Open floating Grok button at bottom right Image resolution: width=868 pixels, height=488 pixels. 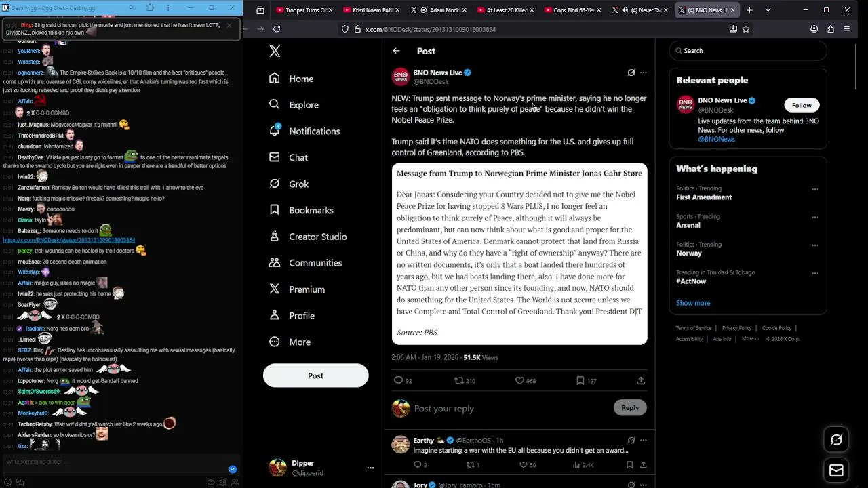[836, 440]
